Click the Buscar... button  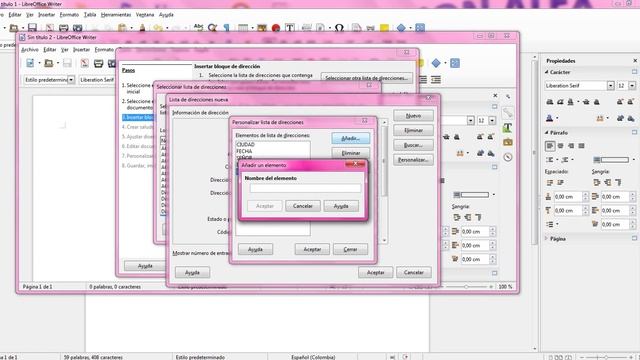click(x=413, y=145)
